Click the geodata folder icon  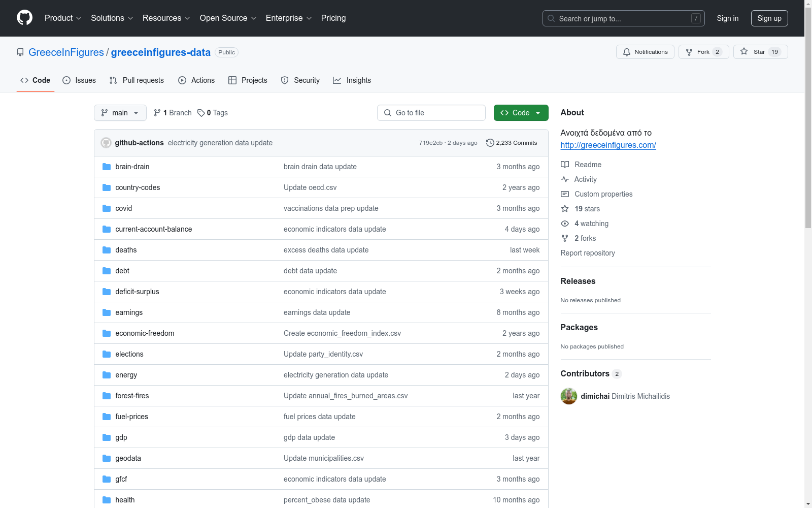[x=107, y=458]
